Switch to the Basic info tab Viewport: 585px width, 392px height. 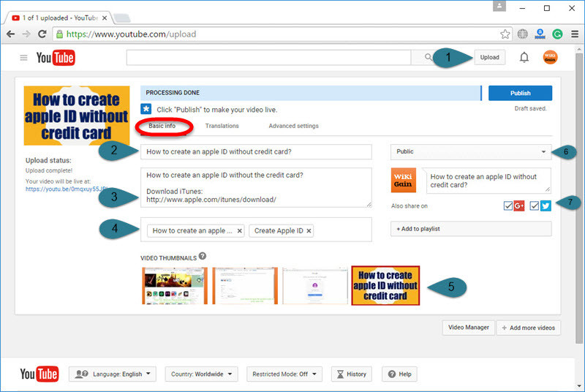click(162, 126)
